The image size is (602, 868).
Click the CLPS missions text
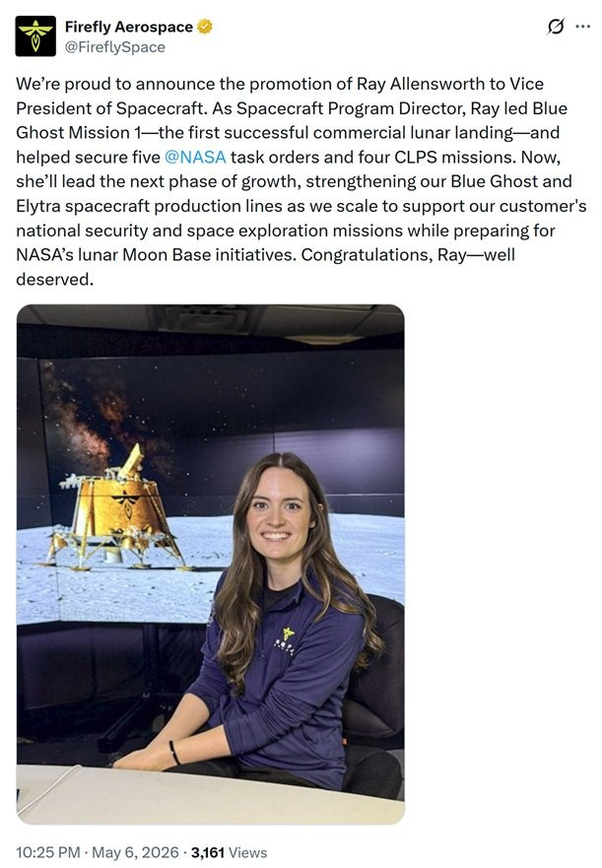455,158
